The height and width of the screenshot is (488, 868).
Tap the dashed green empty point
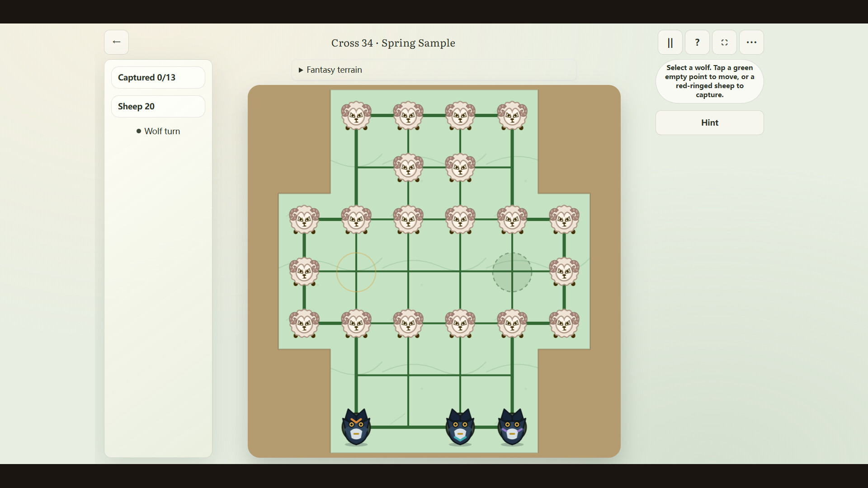512,272
